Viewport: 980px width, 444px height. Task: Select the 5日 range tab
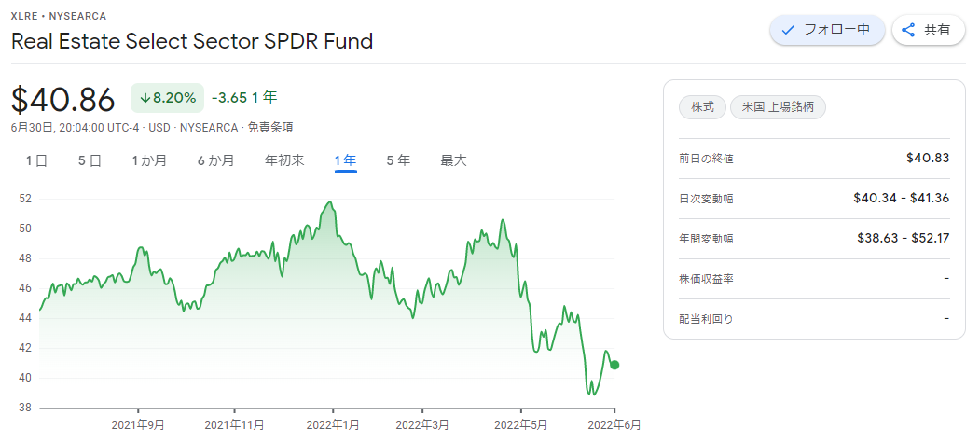click(90, 160)
